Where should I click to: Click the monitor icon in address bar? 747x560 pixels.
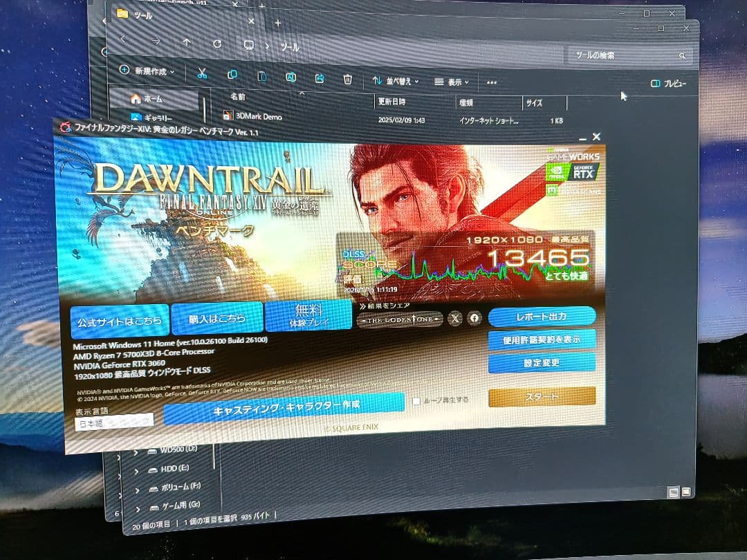point(249,45)
